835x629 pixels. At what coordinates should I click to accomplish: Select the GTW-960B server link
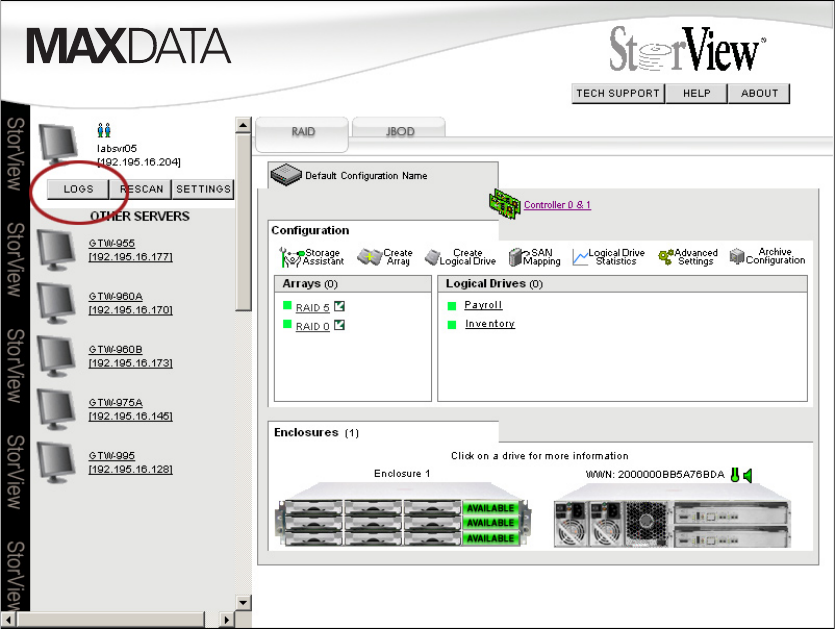pos(130,356)
